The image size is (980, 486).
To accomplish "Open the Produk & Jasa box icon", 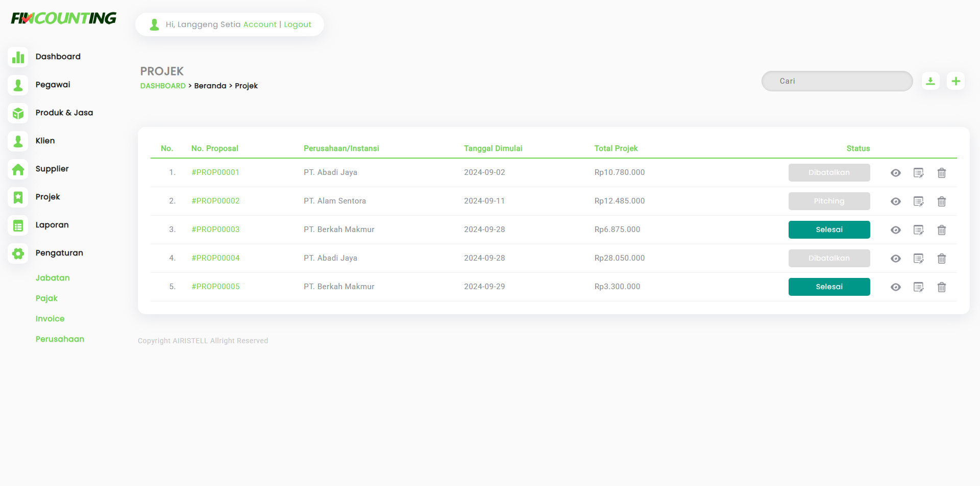I will (18, 113).
